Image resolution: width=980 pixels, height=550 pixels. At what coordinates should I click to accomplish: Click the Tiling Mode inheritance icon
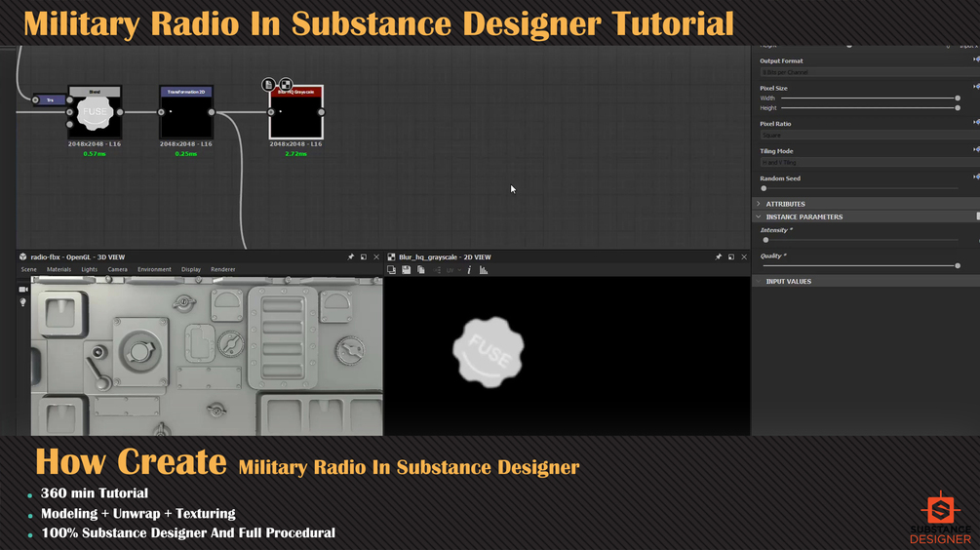976,149
